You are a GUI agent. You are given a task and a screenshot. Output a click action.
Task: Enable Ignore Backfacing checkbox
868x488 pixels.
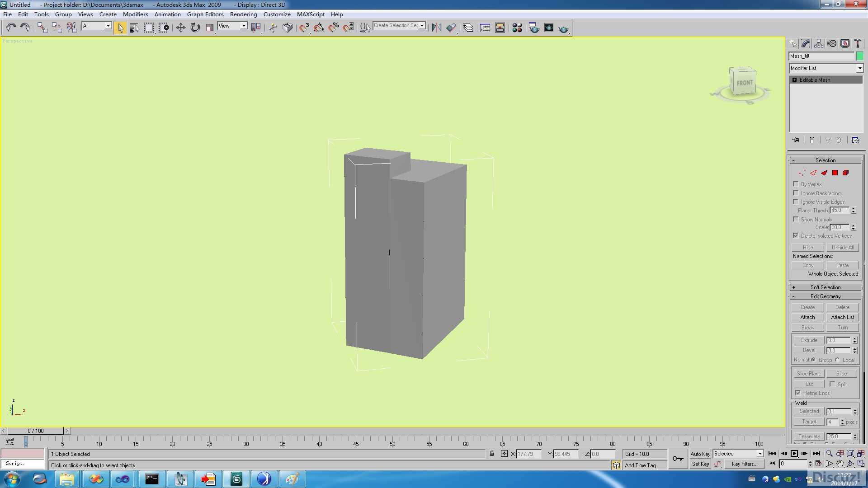(796, 193)
